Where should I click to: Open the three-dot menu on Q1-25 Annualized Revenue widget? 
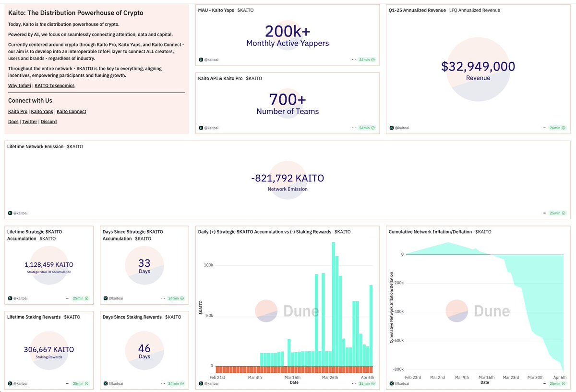[x=544, y=128]
